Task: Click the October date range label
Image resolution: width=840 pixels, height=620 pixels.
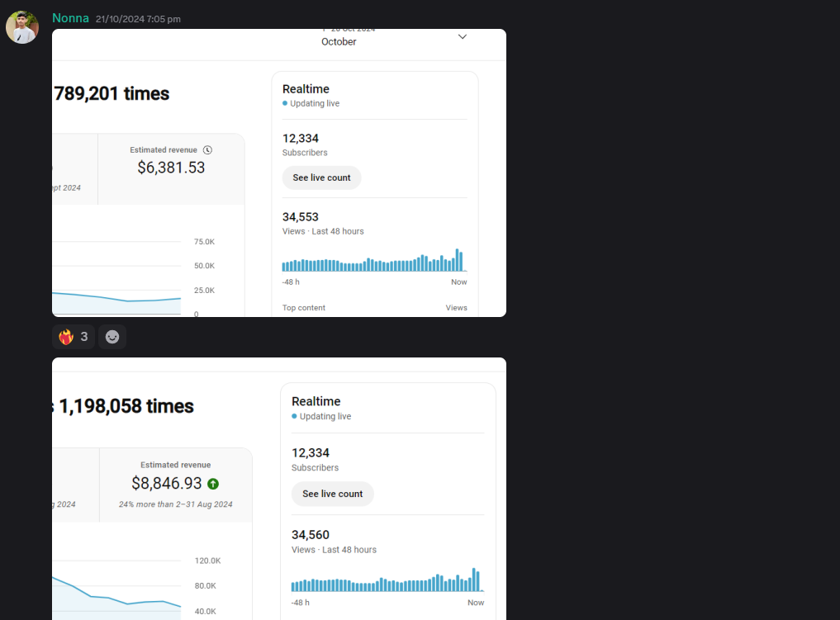Action: (x=339, y=42)
